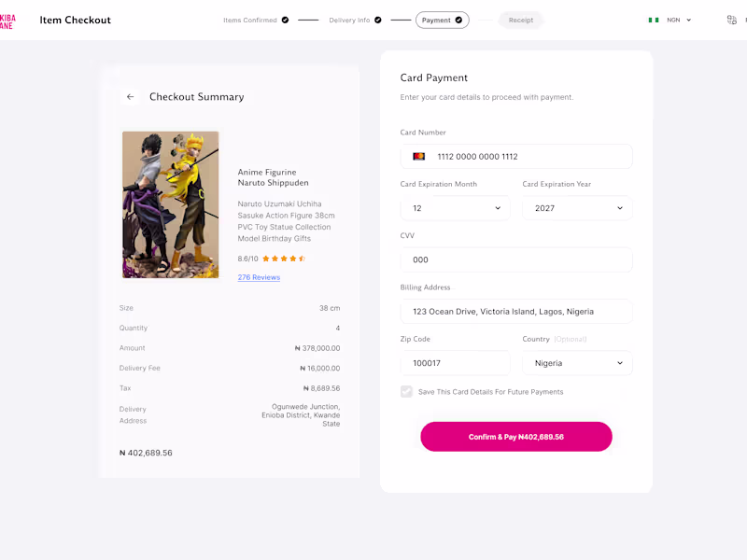
Task: Toggle Save This Card Details checkbox
Action: tap(406, 392)
